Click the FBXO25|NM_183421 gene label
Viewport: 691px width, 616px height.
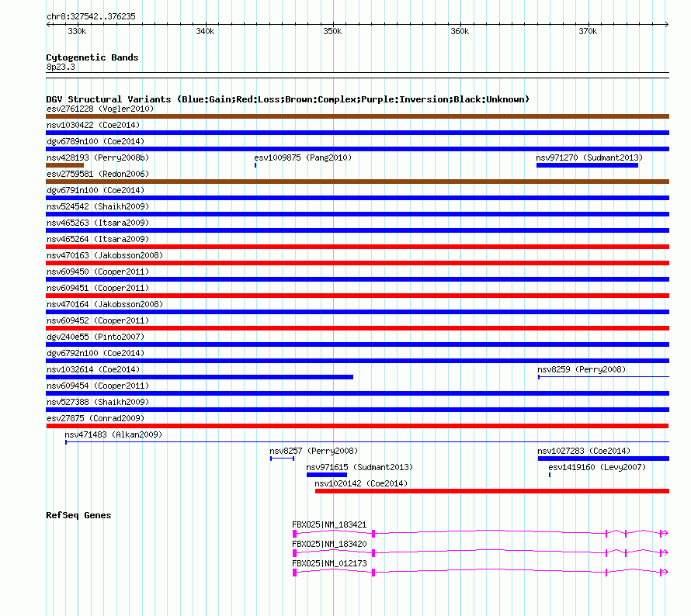tap(329, 525)
